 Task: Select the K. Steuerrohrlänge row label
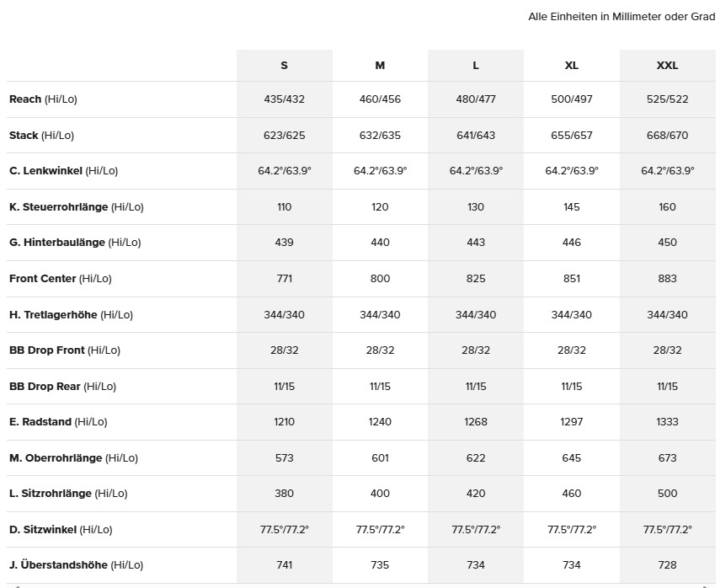(x=76, y=206)
